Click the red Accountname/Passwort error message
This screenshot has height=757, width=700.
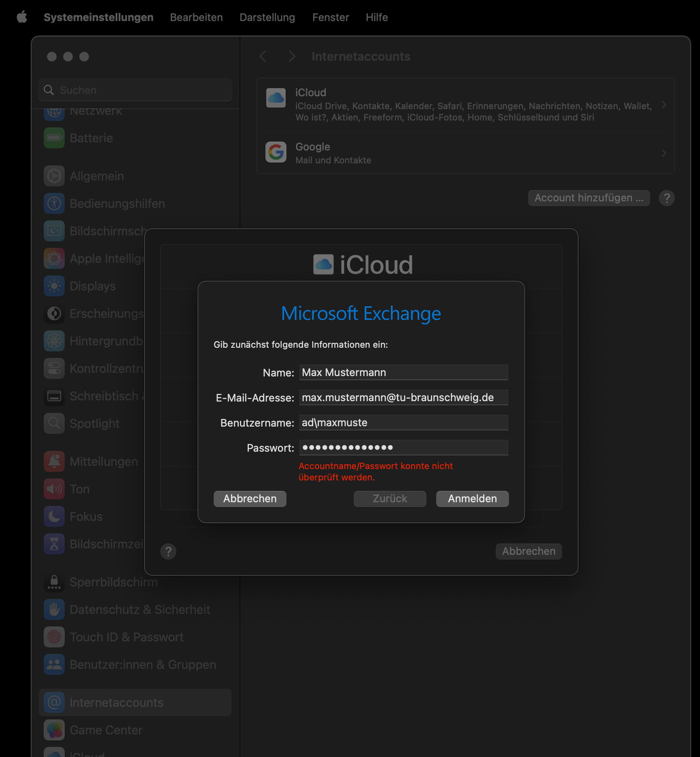point(375,472)
